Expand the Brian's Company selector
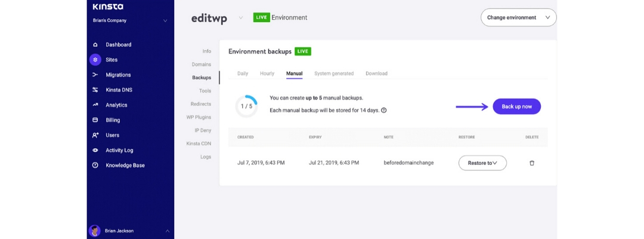The width and height of the screenshot is (644, 239). click(x=165, y=20)
